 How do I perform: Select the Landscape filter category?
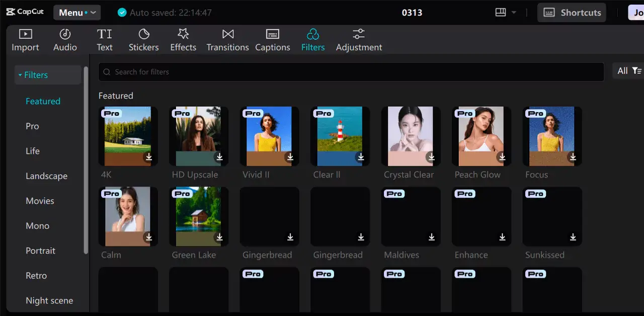click(x=46, y=176)
